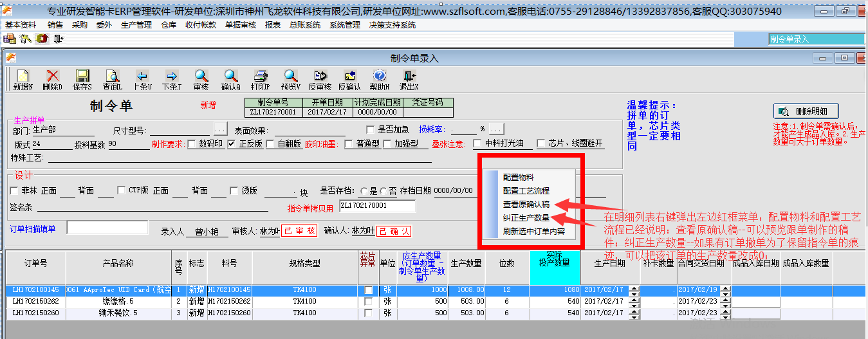Screen dimensions: 868x339
Task: Click the 制令单录入 window title flame icon
Action: (x=10, y=58)
